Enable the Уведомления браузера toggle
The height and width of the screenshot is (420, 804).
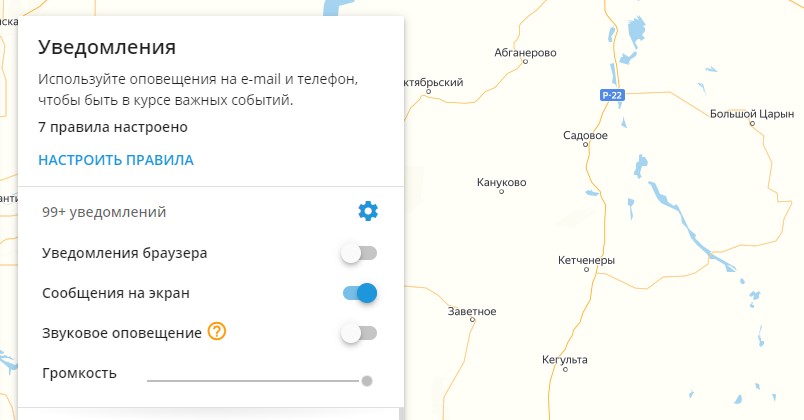point(358,253)
